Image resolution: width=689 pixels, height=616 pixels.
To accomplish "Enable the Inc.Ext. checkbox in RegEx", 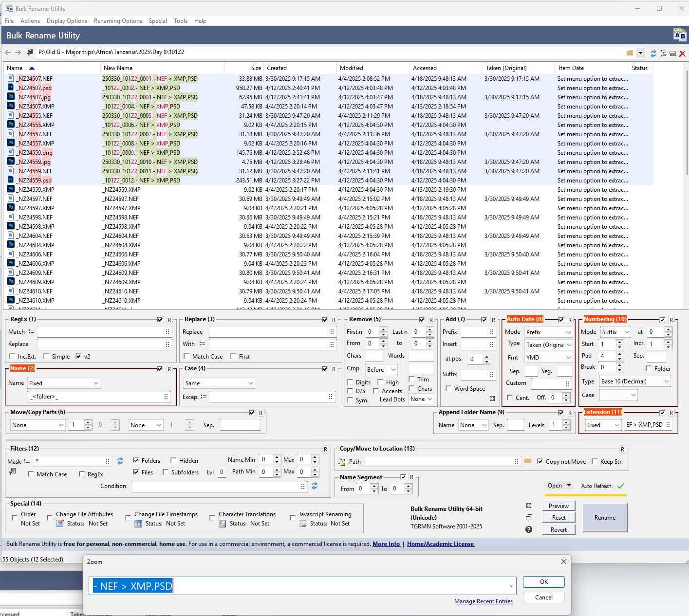I will 12,357.
